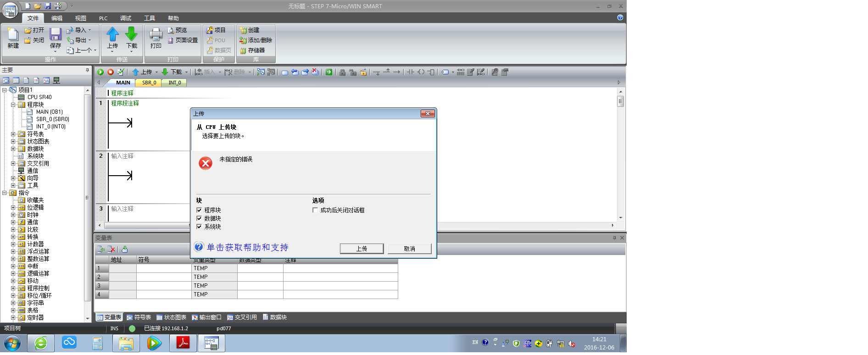
Task: Expand the 符号表 tree node
Action: pos(13,134)
